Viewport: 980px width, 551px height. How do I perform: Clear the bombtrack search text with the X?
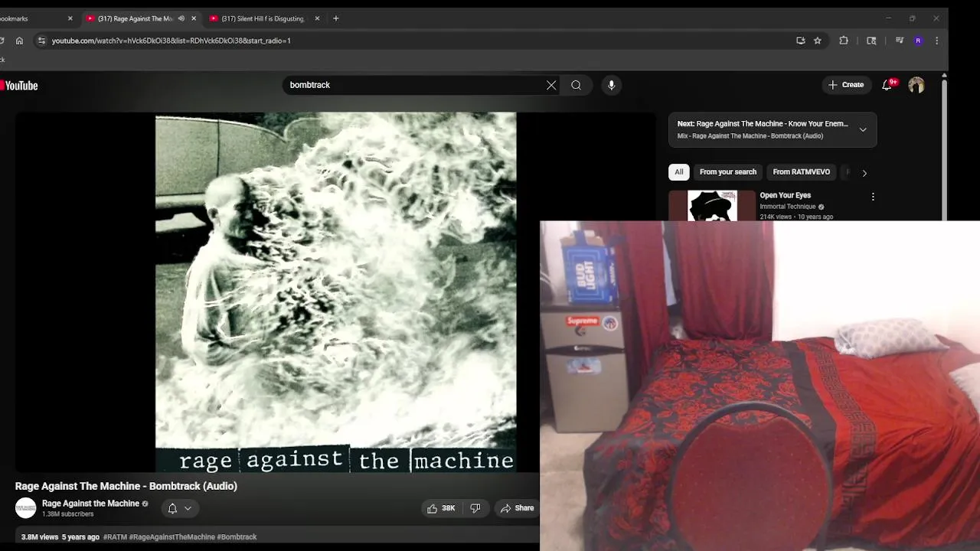(551, 85)
